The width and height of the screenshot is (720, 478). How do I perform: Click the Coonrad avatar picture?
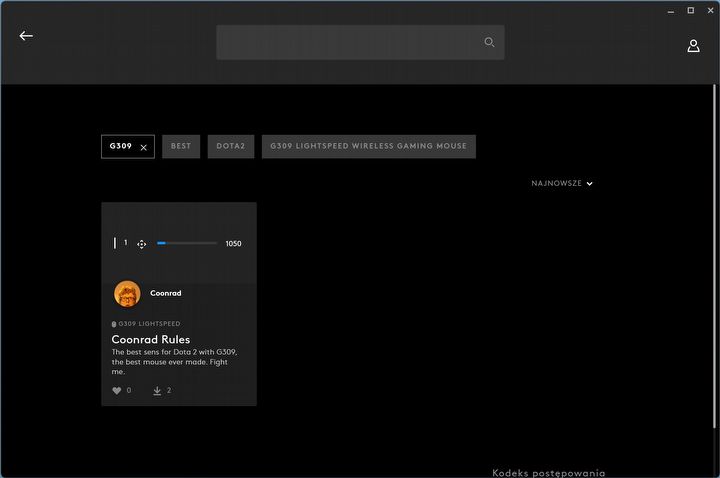127,293
